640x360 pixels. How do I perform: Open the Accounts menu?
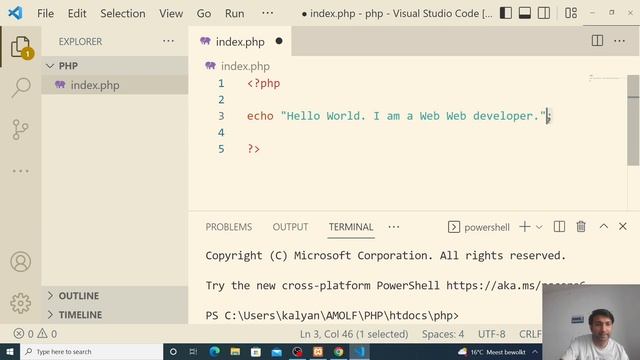click(x=20, y=262)
